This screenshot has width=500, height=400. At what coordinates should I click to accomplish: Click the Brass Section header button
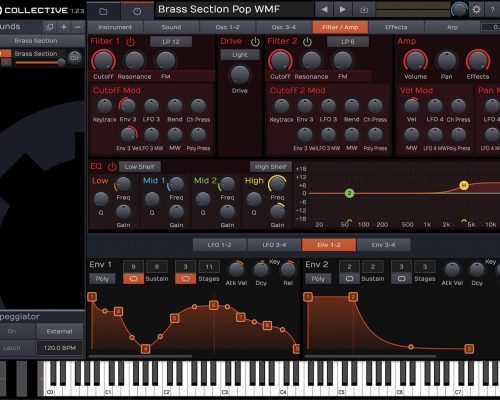36,41
